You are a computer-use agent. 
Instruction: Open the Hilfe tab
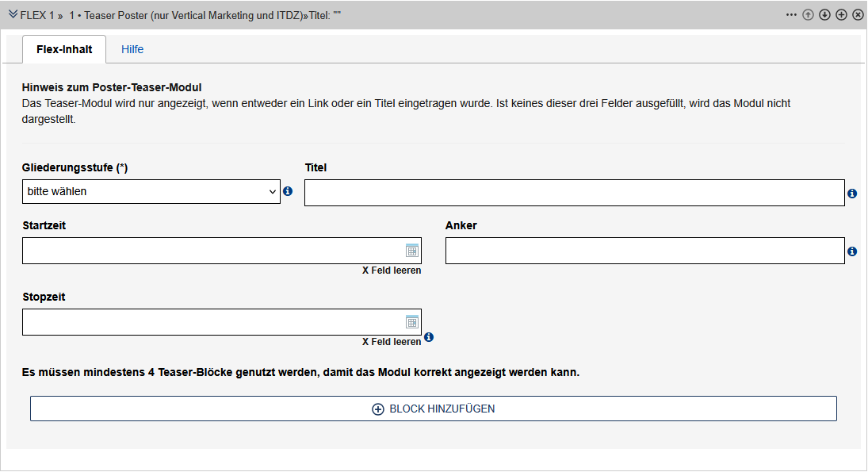click(132, 49)
